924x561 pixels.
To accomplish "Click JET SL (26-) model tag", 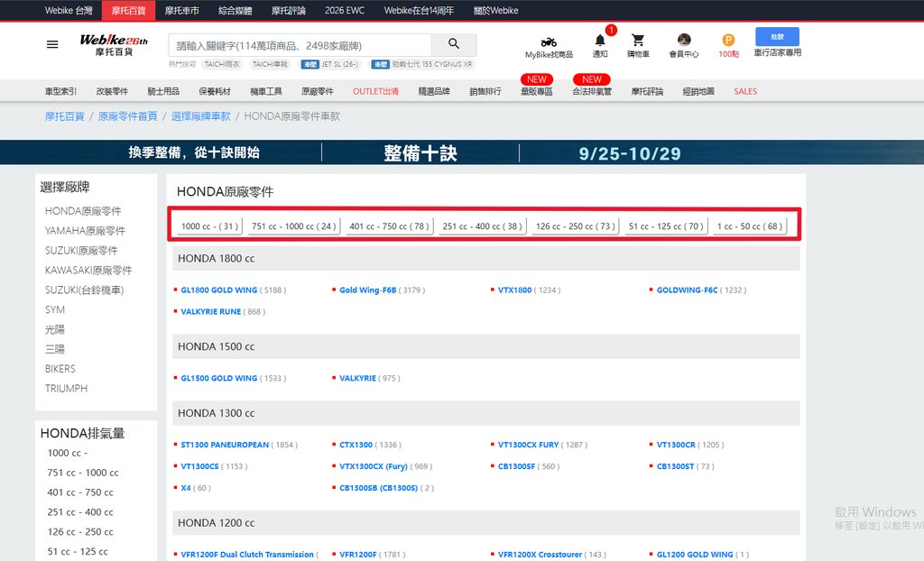I will pos(331,64).
